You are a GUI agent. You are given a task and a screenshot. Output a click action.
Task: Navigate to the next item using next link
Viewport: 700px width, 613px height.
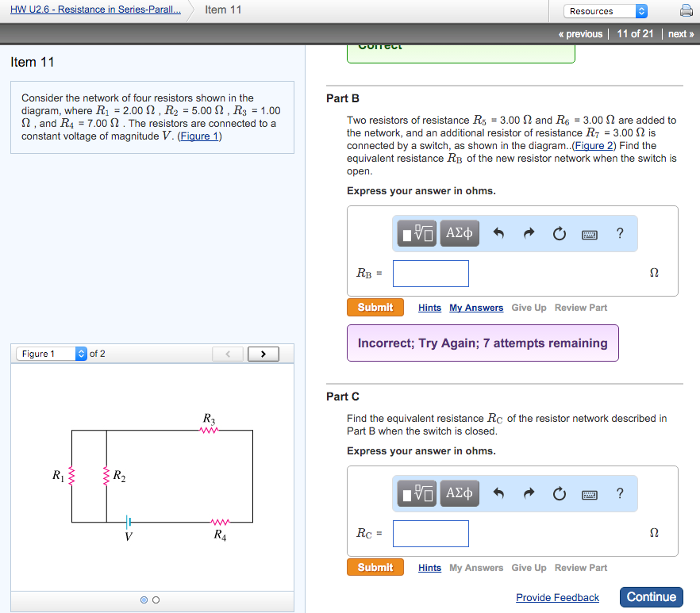coord(679,33)
